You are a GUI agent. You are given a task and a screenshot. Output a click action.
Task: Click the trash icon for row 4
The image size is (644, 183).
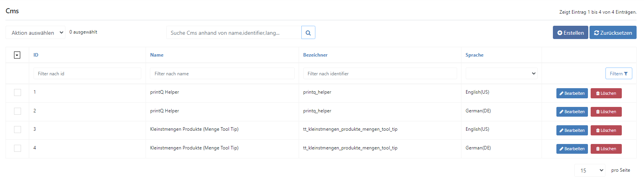pyautogui.click(x=598, y=149)
